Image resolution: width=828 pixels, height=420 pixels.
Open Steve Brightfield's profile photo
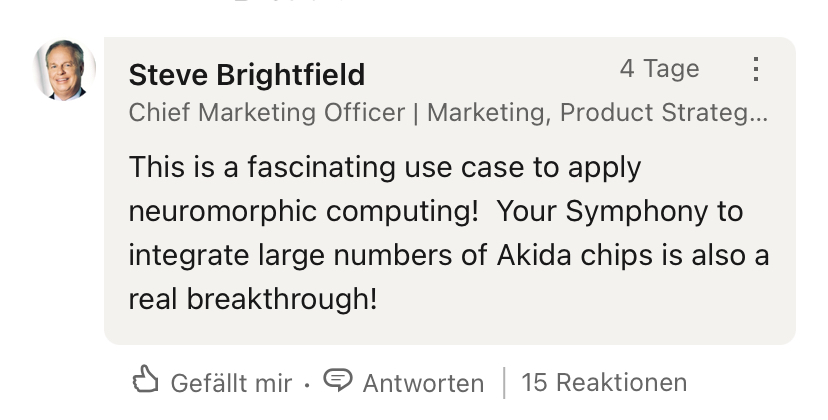[x=64, y=70]
